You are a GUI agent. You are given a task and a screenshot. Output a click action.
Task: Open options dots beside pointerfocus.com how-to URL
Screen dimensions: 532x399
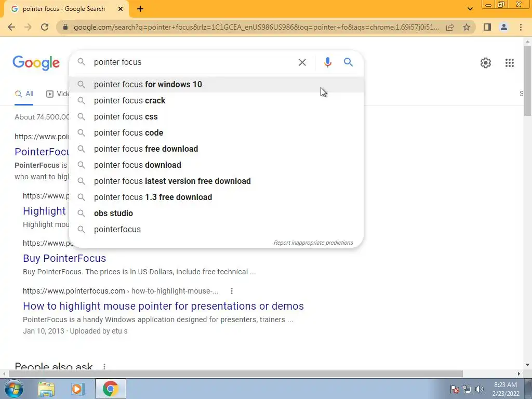pos(231,291)
